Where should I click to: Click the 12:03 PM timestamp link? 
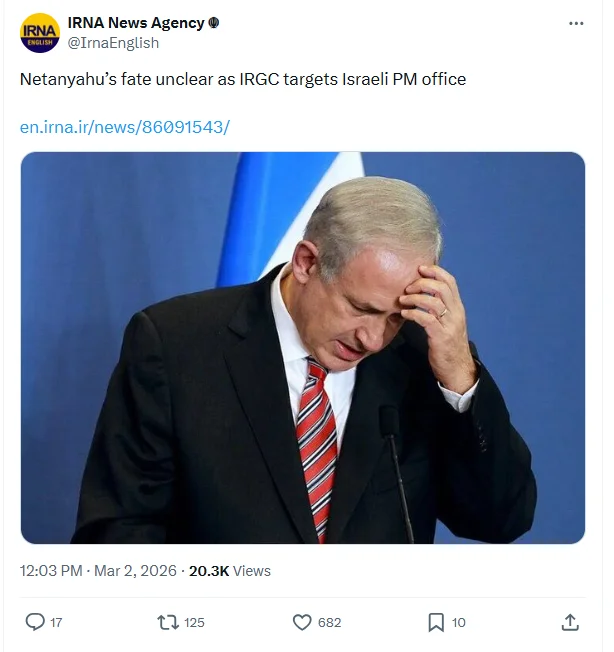[x=51, y=570]
